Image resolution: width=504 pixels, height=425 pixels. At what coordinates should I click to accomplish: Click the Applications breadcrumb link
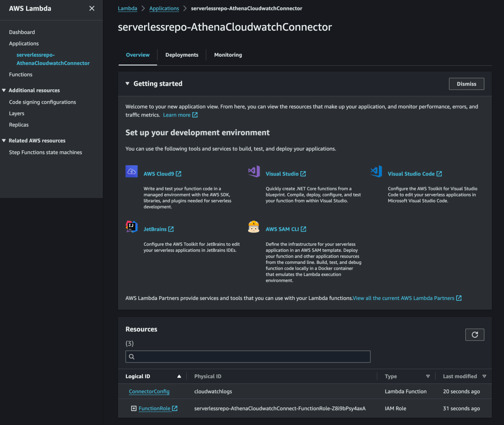pos(164,8)
